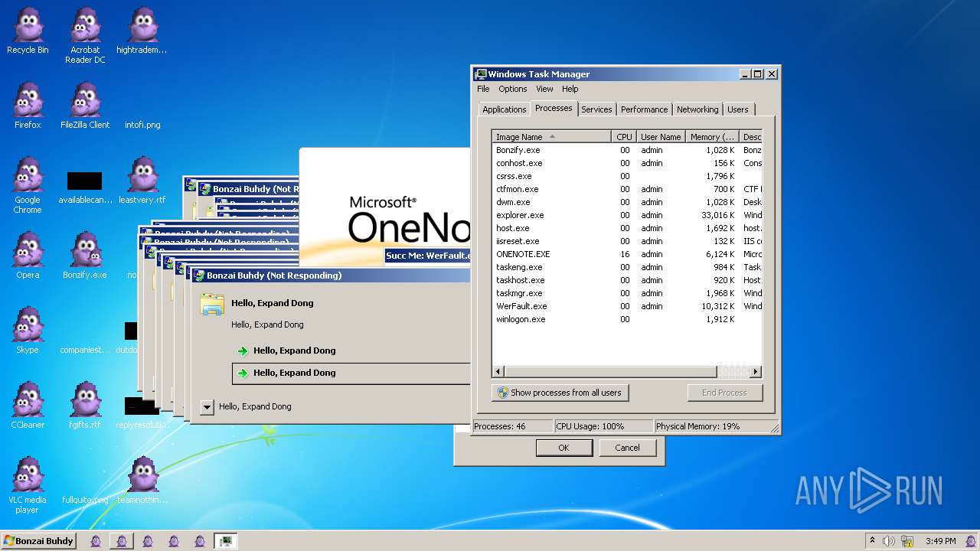Viewport: 980px width, 551px height.
Task: Select the black availablecan... desktop icon
Action: coord(85,188)
